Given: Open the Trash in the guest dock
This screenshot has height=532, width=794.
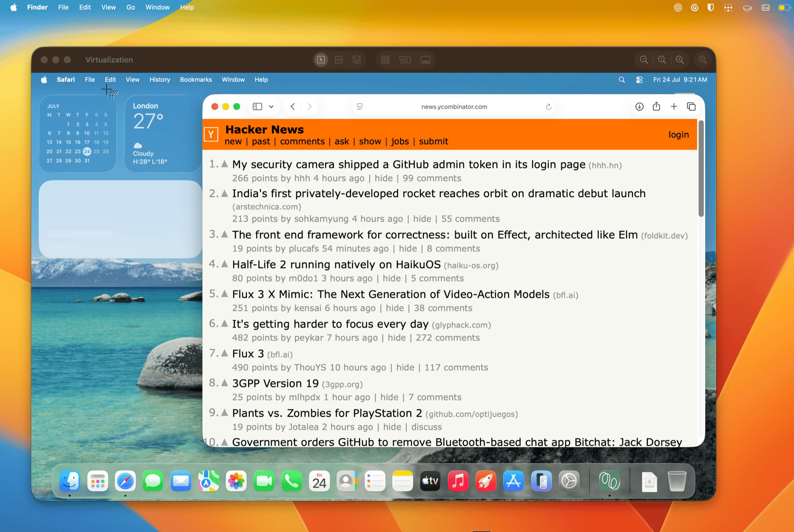Looking at the screenshot, I should point(677,481).
